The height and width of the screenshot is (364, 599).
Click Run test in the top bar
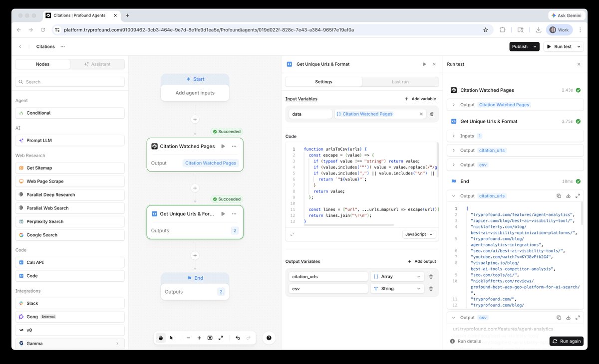[560, 46]
